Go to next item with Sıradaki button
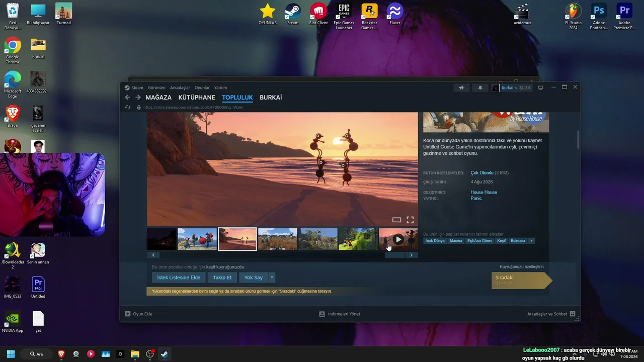The width and height of the screenshot is (644, 362). pyautogui.click(x=522, y=281)
